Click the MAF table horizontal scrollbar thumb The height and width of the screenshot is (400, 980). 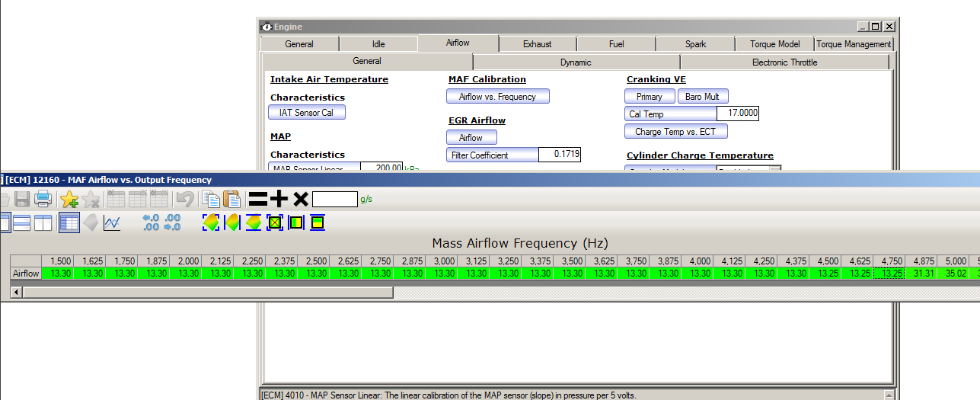[x=208, y=291]
